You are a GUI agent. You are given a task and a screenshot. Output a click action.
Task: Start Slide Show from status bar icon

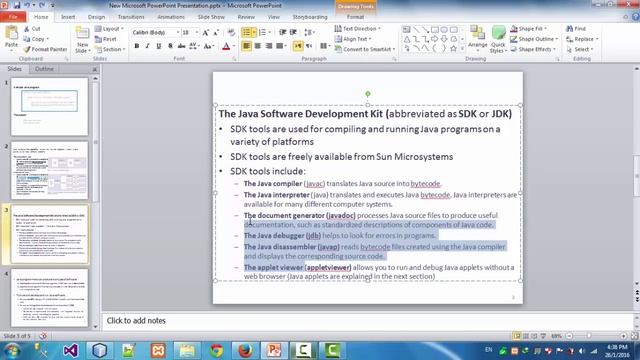543,336
